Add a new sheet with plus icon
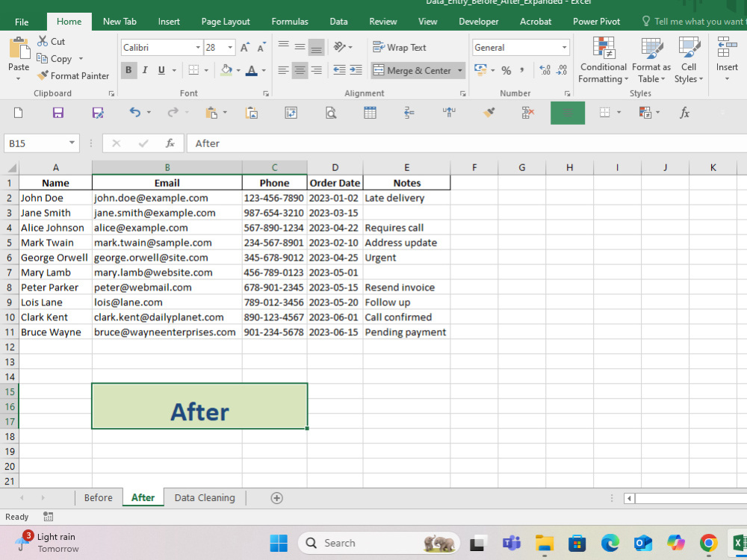747x560 pixels. coord(277,498)
